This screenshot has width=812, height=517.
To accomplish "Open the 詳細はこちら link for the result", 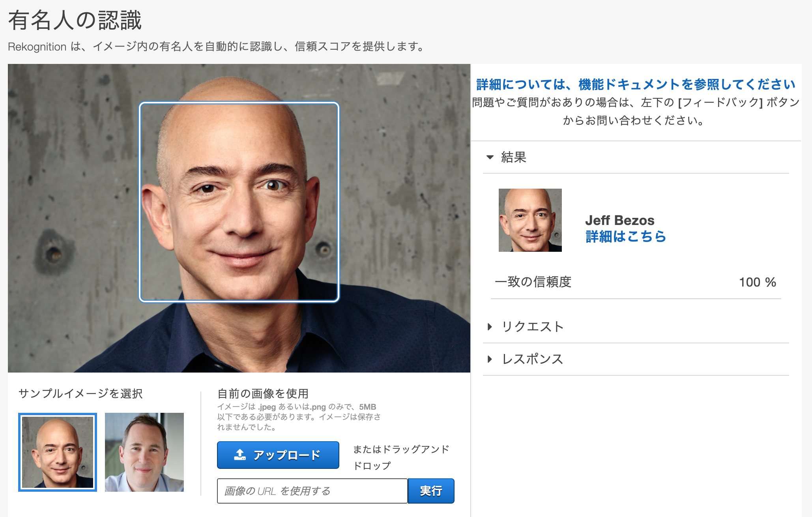I will coord(626,236).
